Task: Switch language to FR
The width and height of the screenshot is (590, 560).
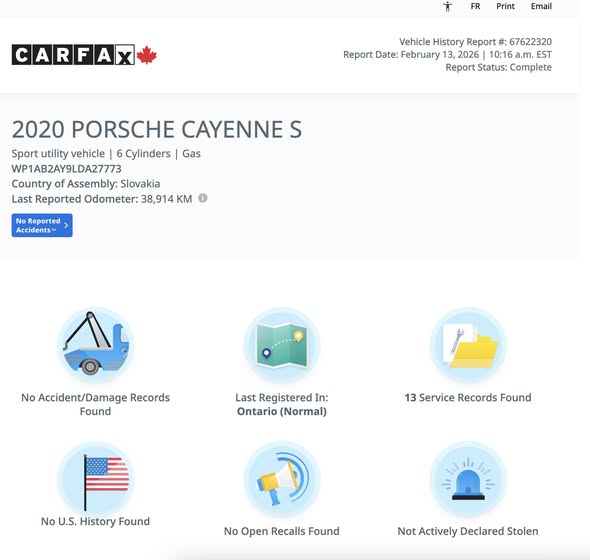Action: click(475, 6)
